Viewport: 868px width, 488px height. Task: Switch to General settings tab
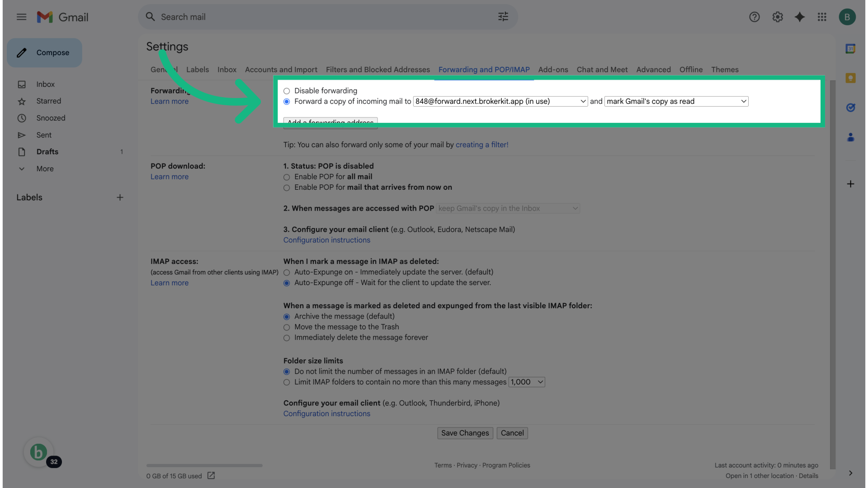click(x=164, y=70)
